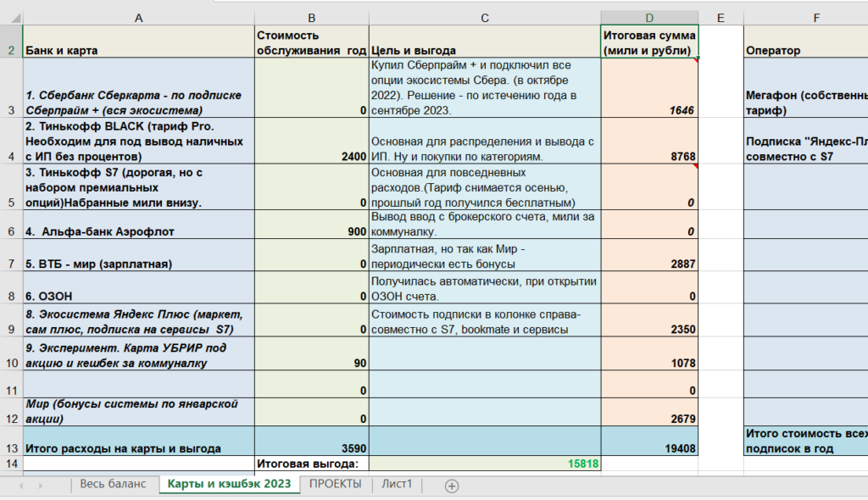Select the 'ВТБ - мир (зарплатная)' cell

point(138,255)
